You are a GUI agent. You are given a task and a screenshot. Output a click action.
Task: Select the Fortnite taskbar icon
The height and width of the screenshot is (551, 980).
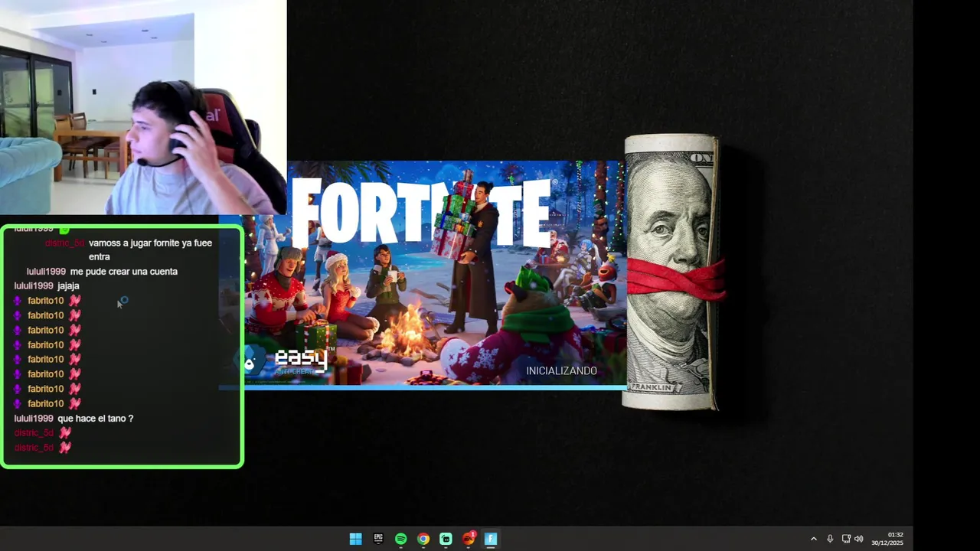pos(491,539)
